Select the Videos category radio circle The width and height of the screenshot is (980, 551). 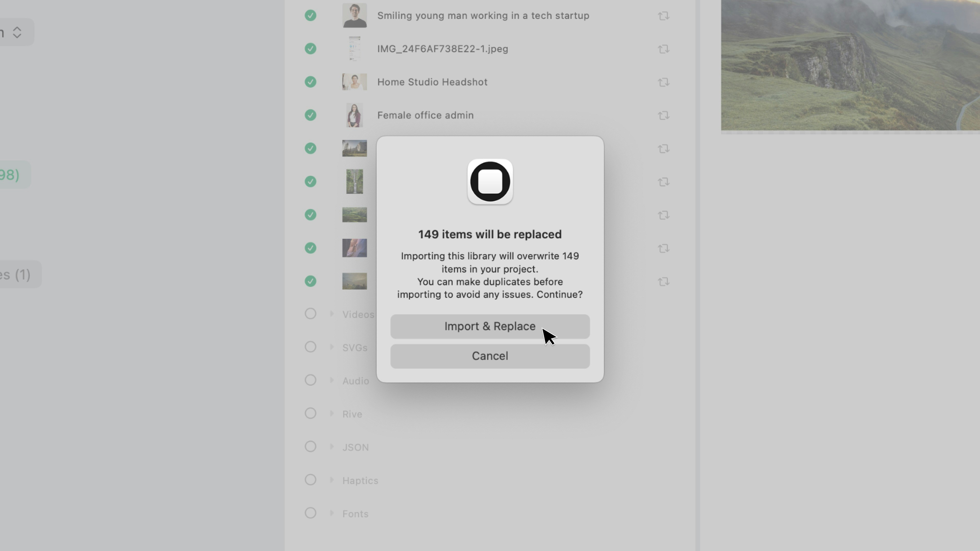[x=310, y=314]
